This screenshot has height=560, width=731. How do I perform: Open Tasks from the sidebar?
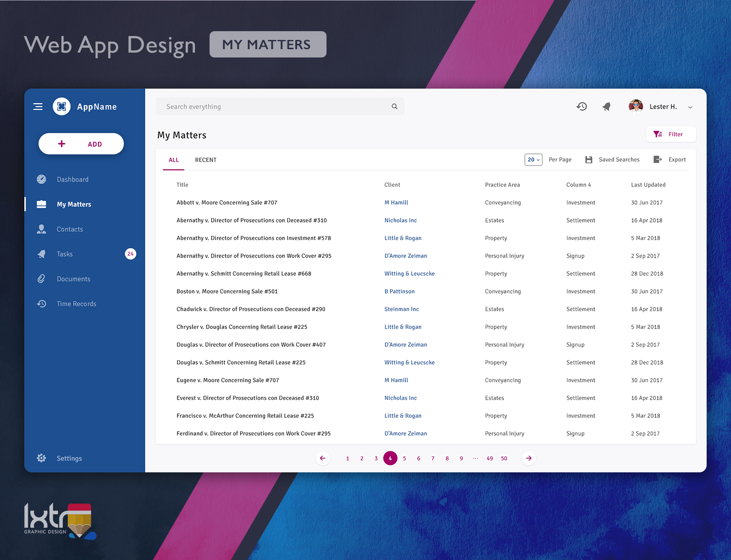(x=65, y=254)
